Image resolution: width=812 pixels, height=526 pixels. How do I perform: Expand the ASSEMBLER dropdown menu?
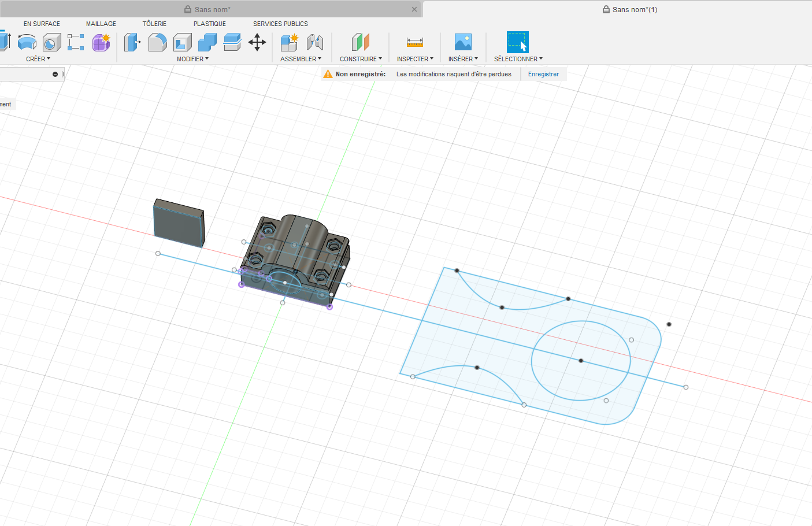pos(301,59)
